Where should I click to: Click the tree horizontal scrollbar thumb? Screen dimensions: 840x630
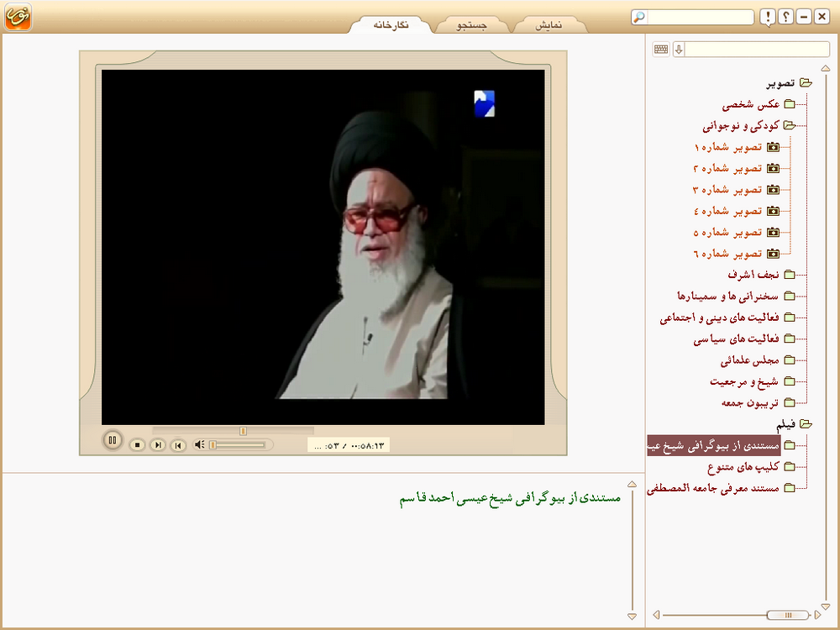(788, 615)
